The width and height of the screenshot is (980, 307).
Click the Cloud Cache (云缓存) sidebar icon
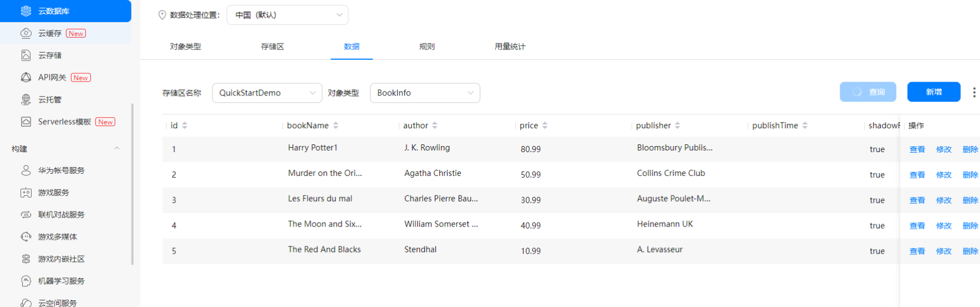pyautogui.click(x=26, y=33)
